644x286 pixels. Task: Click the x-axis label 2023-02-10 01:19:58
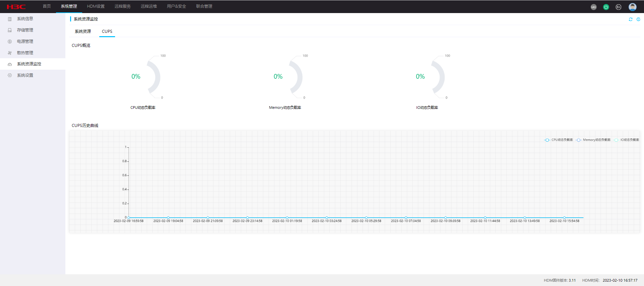(x=287, y=221)
